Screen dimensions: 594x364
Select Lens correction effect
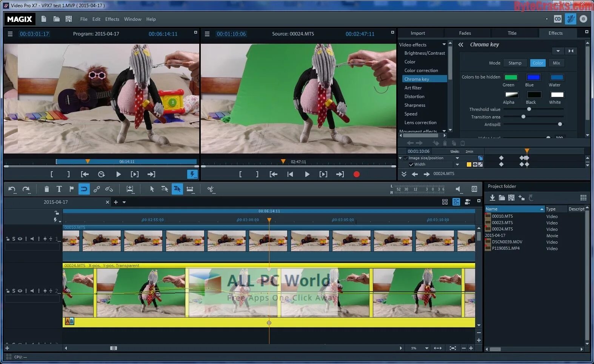click(420, 123)
